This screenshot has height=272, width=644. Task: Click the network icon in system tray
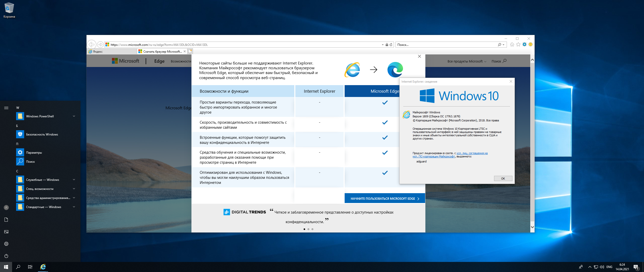point(596,267)
